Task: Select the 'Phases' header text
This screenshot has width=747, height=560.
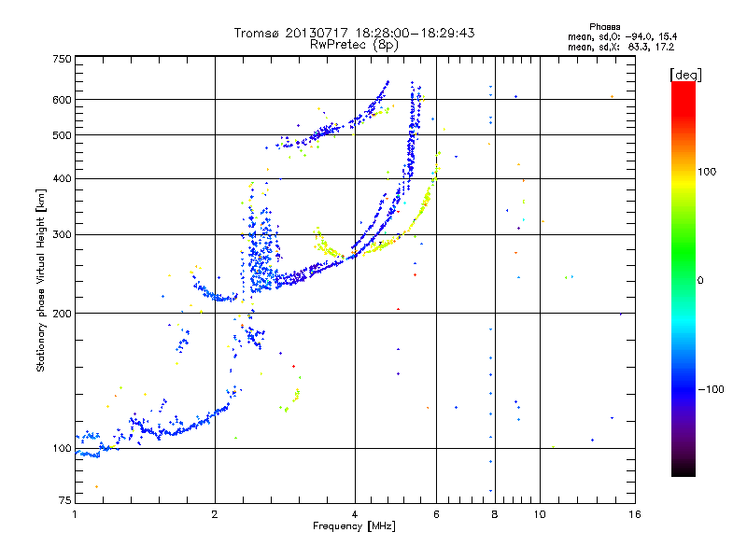Action: click(x=604, y=27)
